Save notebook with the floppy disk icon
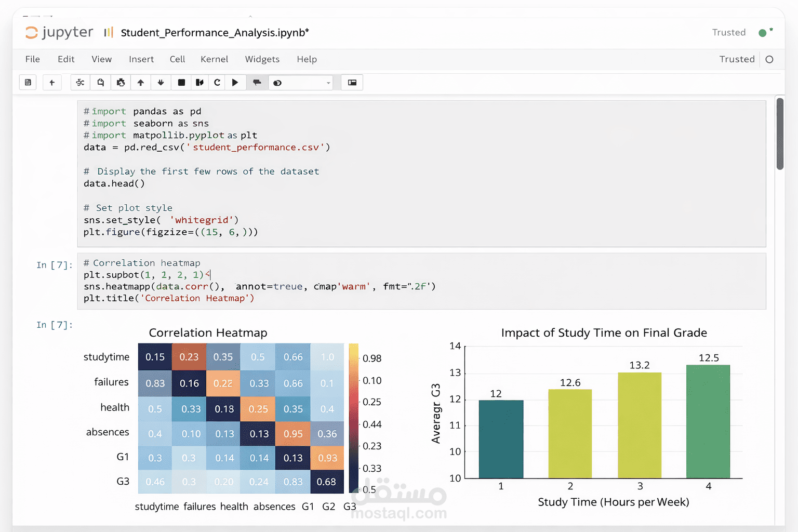Viewport: 798px width, 532px height. pos(28,82)
